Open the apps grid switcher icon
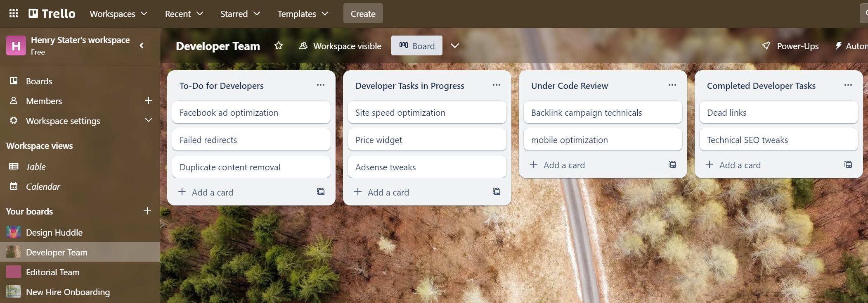 coord(14,14)
